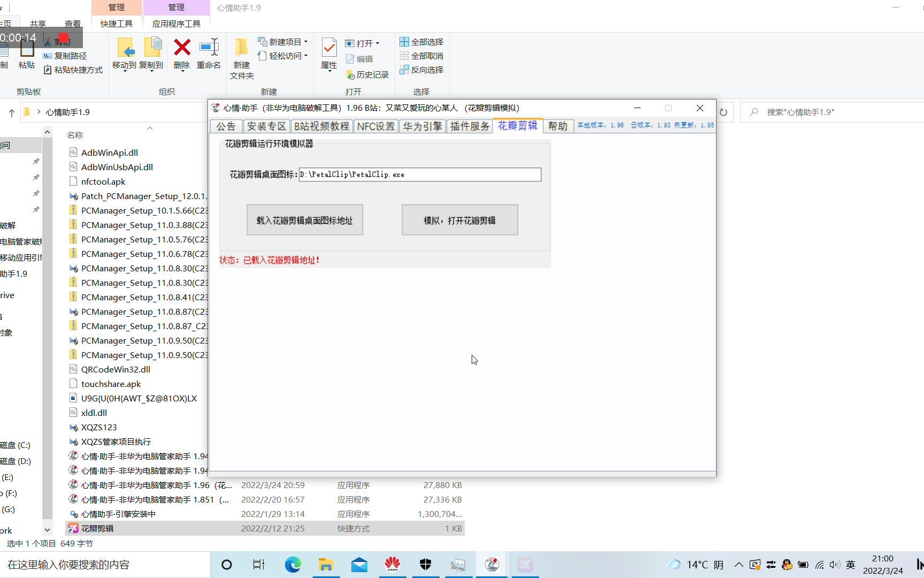Click 载入花瓣剪辑桌面图标地址 button
The image size is (924, 578).
(x=304, y=219)
